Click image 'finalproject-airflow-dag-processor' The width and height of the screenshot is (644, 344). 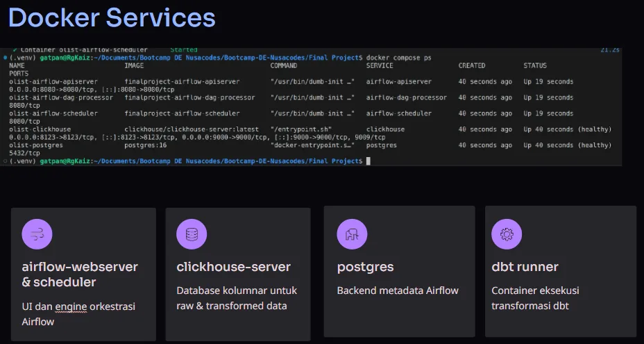click(189, 97)
